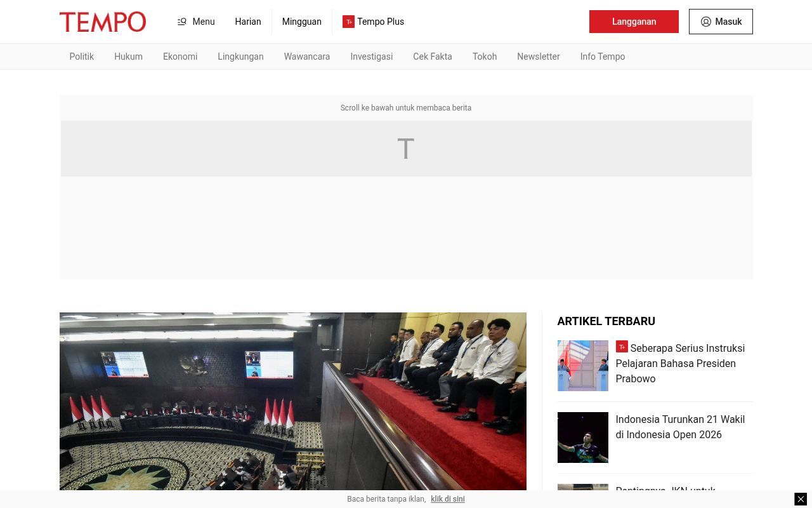Select the Hukum category tab
The height and width of the screenshot is (508, 812).
[x=128, y=57]
